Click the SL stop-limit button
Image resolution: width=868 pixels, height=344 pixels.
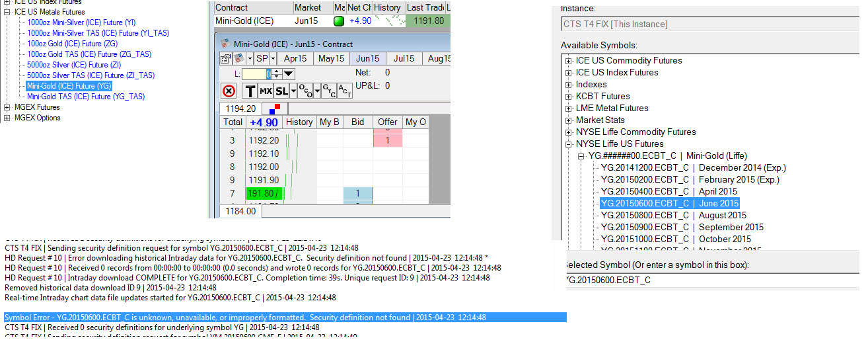(281, 91)
